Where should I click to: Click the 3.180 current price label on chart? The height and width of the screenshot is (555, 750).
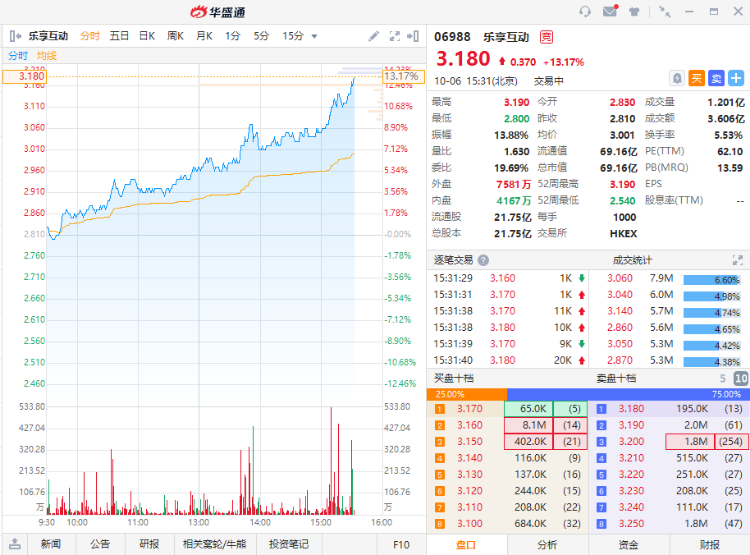[25, 77]
